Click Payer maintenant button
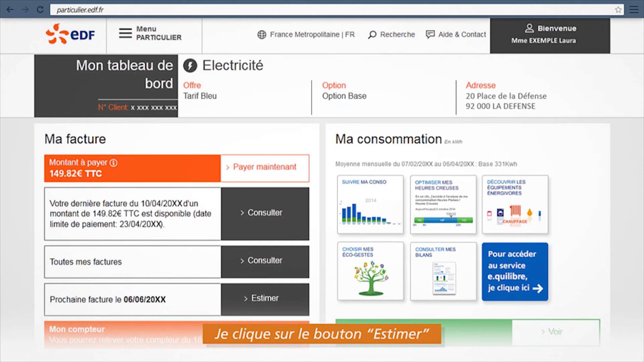644x362 pixels. (x=265, y=168)
